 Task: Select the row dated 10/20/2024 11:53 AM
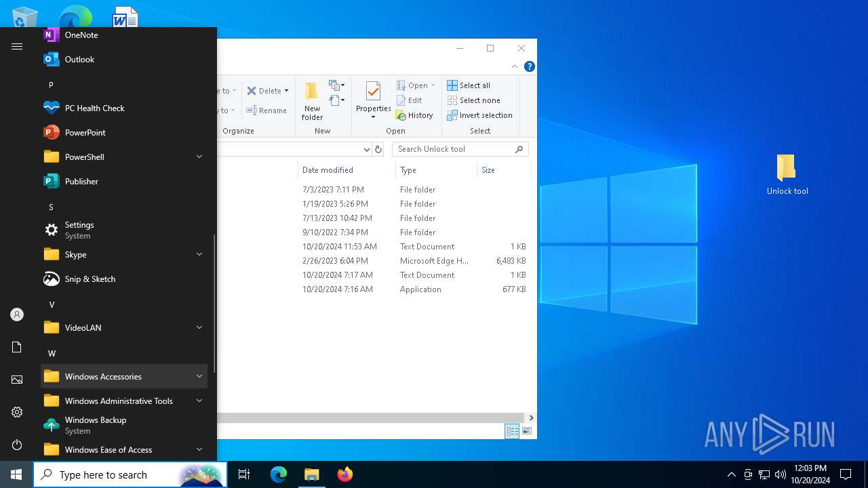(x=373, y=247)
